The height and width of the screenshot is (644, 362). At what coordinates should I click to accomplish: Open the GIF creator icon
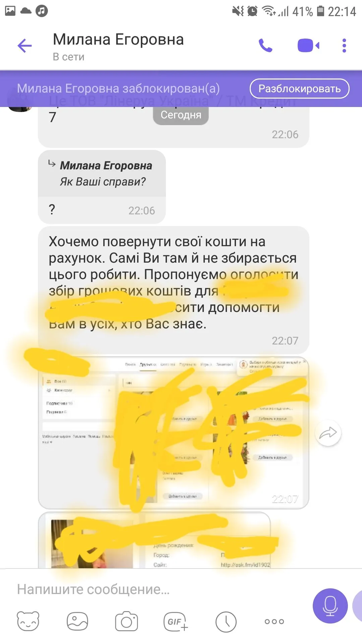(x=176, y=622)
